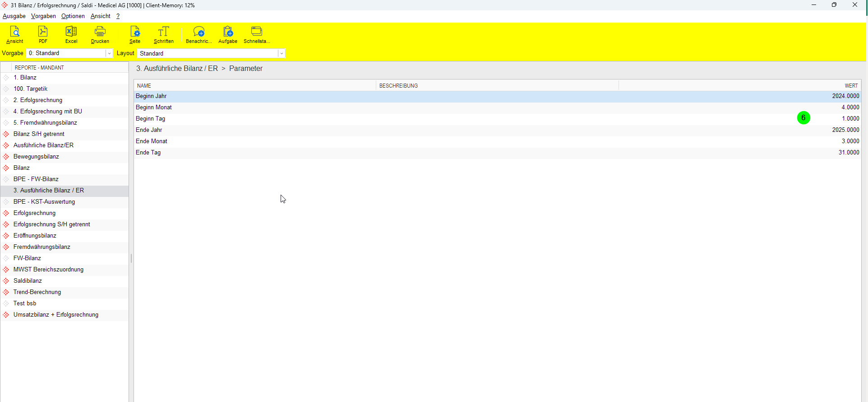Select the Beginn Tag parameter row
The width and height of the screenshot is (868, 402).
click(497, 119)
